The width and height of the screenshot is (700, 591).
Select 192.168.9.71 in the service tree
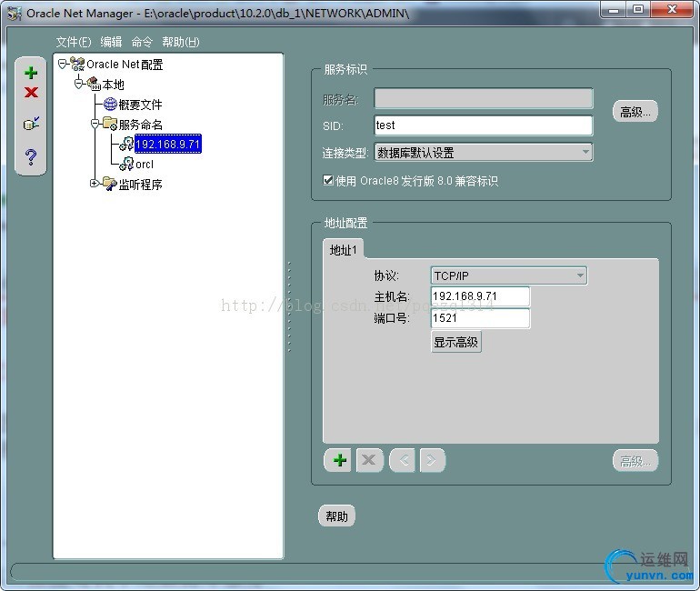click(x=168, y=144)
